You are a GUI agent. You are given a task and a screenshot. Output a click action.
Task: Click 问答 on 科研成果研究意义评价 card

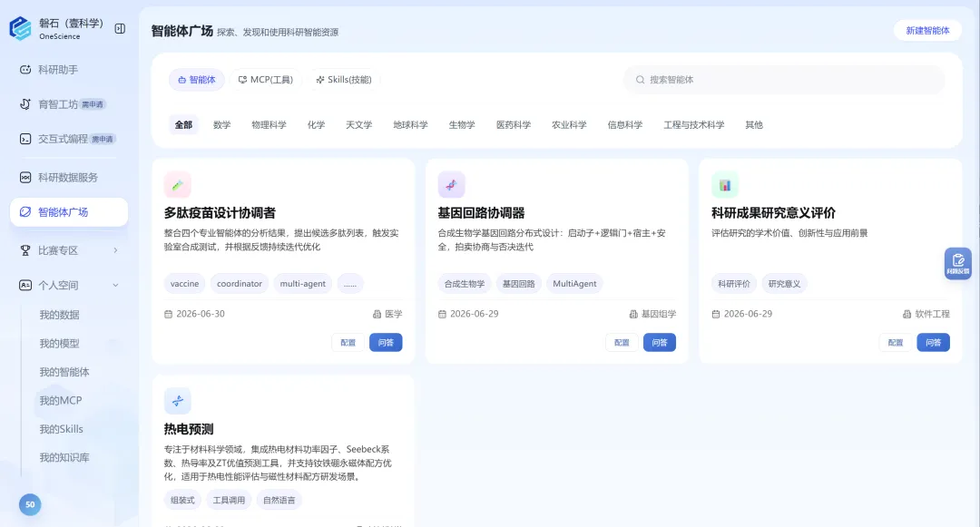point(933,342)
